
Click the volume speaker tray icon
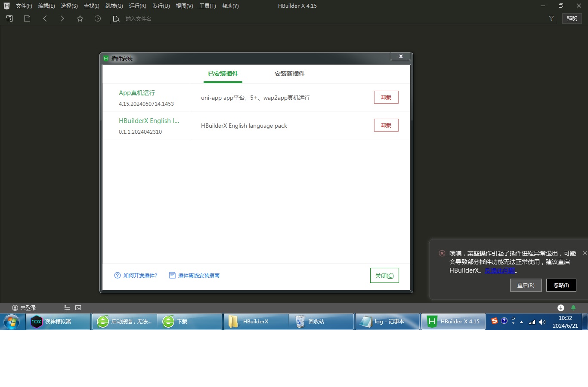click(542, 322)
